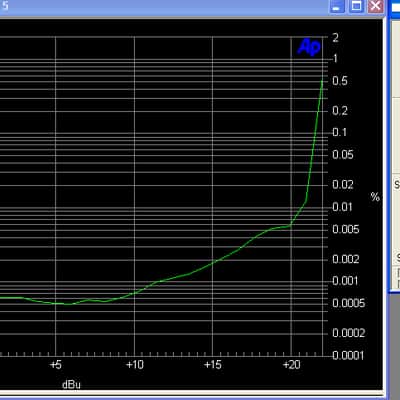
Task: Click the dBu unit label
Action: click(x=71, y=385)
